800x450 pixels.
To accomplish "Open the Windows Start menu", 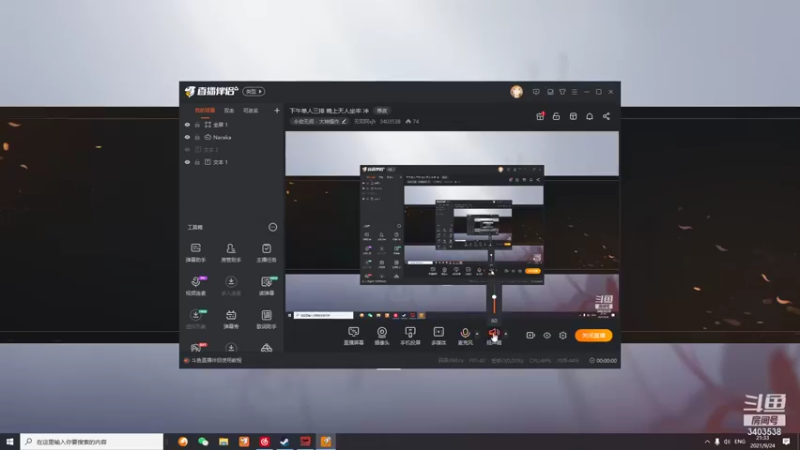I will (x=10, y=441).
